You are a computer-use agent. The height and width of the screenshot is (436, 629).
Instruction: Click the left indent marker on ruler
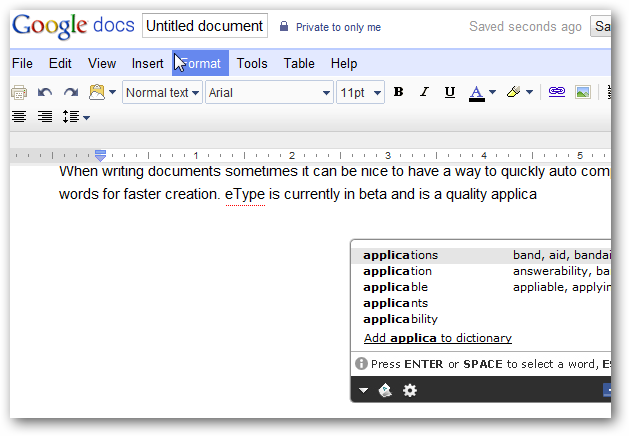[x=100, y=155]
